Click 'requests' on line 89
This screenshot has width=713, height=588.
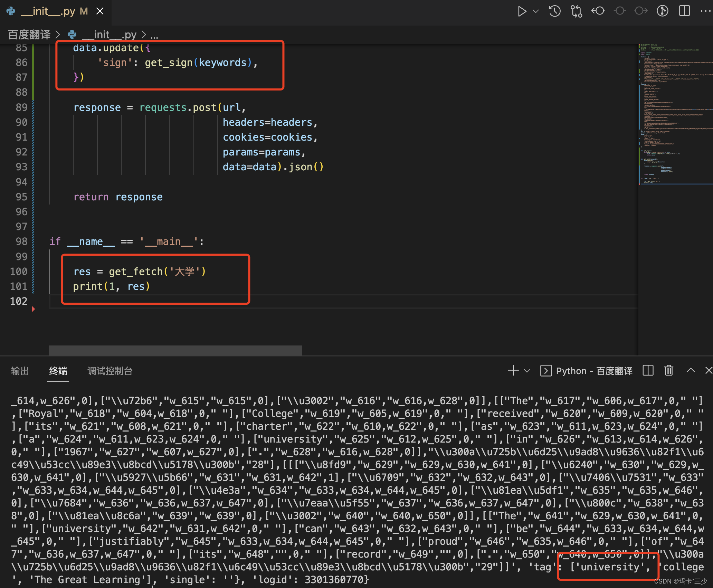click(x=163, y=107)
